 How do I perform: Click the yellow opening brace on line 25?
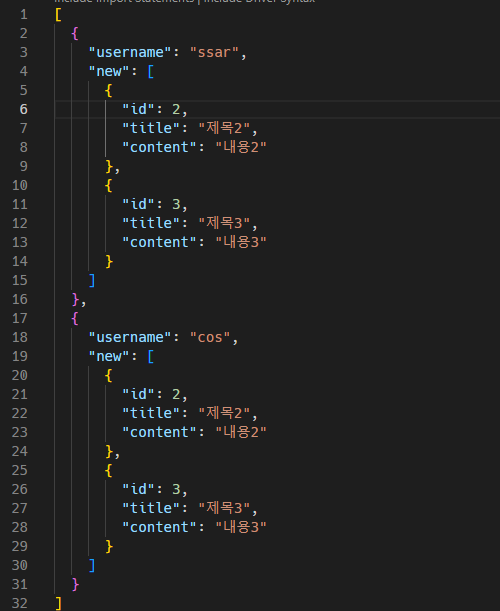tap(108, 470)
